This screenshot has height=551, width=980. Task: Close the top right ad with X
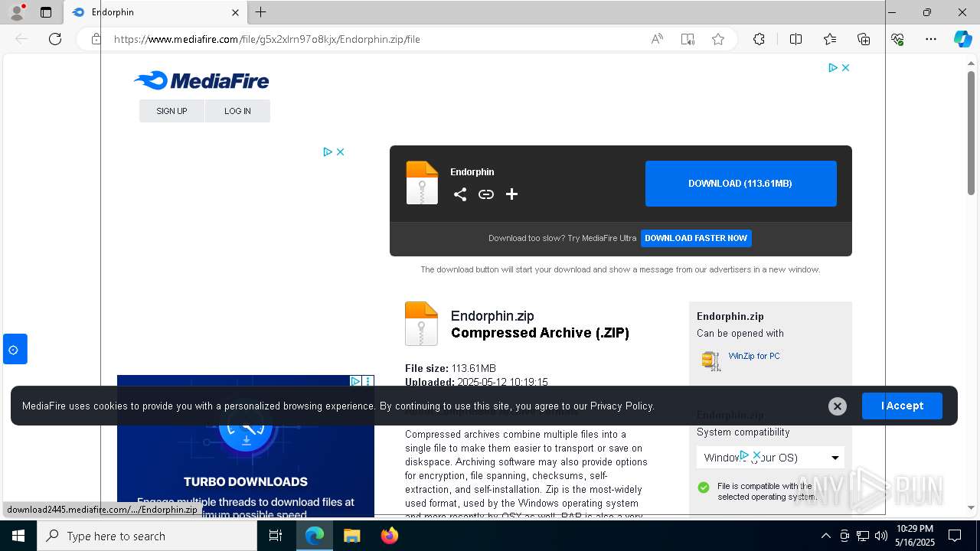coord(846,67)
